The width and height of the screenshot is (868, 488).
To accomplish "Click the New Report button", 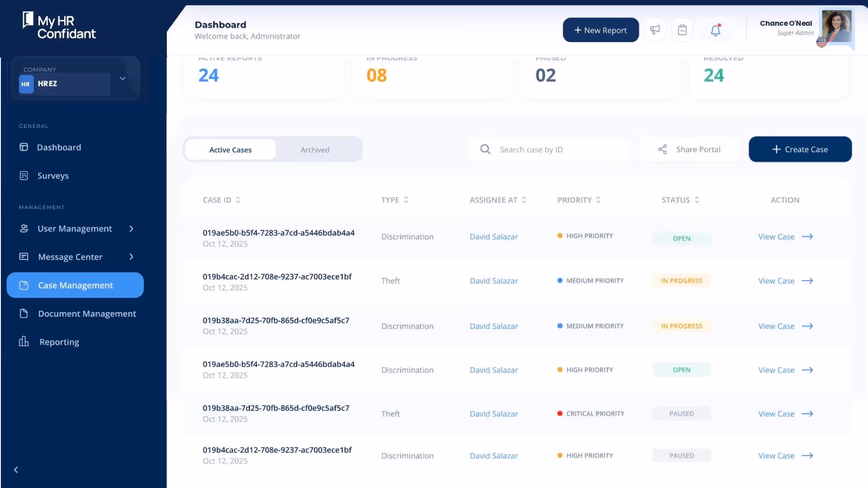I will coord(600,30).
